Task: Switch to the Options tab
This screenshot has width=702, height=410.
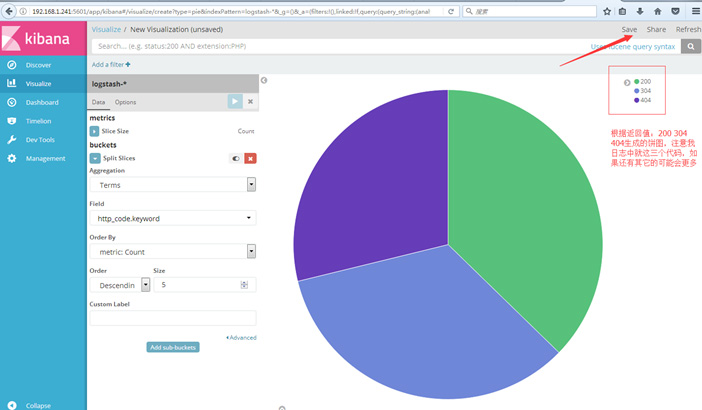Action: point(125,102)
